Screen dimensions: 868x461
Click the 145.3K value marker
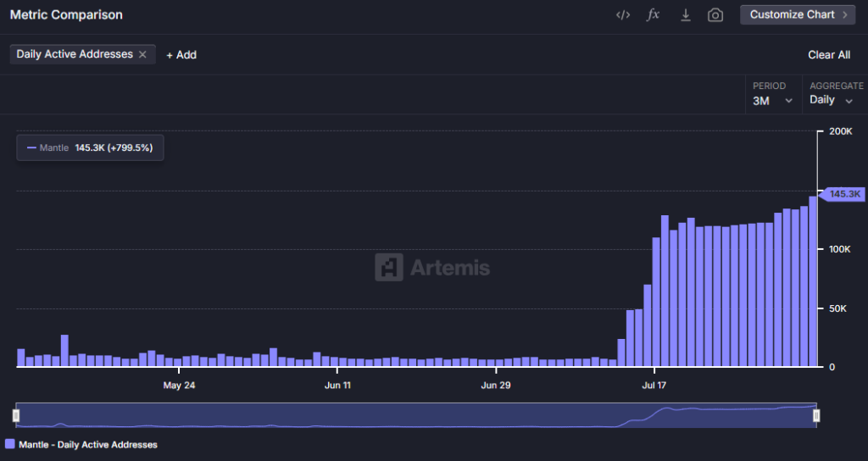click(842, 194)
